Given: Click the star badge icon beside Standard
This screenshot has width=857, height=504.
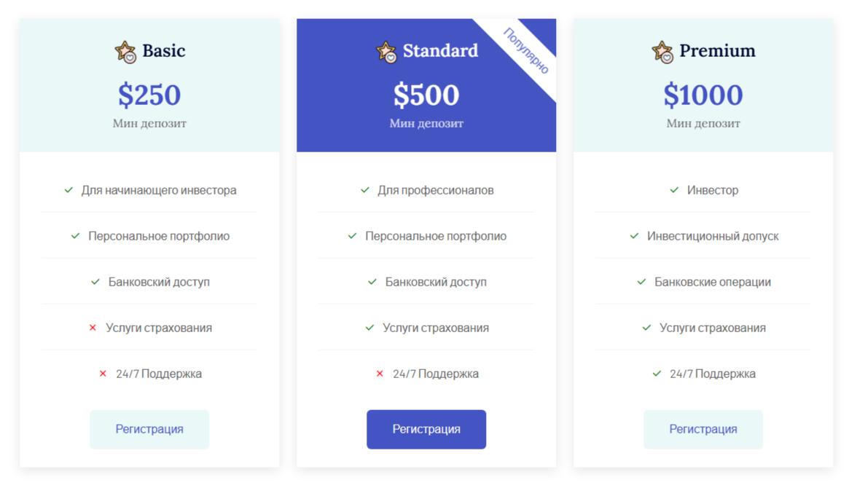Looking at the screenshot, I should coord(386,52).
